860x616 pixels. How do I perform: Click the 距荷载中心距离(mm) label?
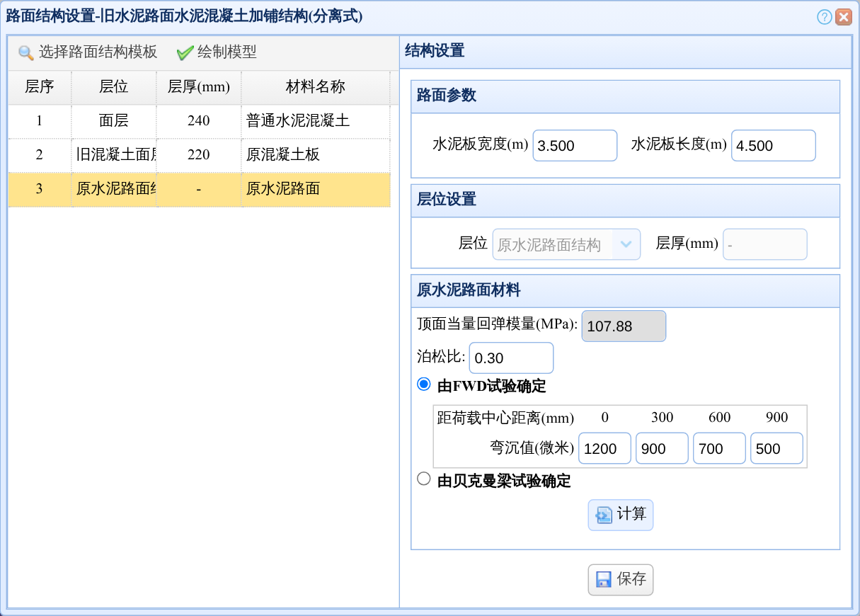pos(505,418)
